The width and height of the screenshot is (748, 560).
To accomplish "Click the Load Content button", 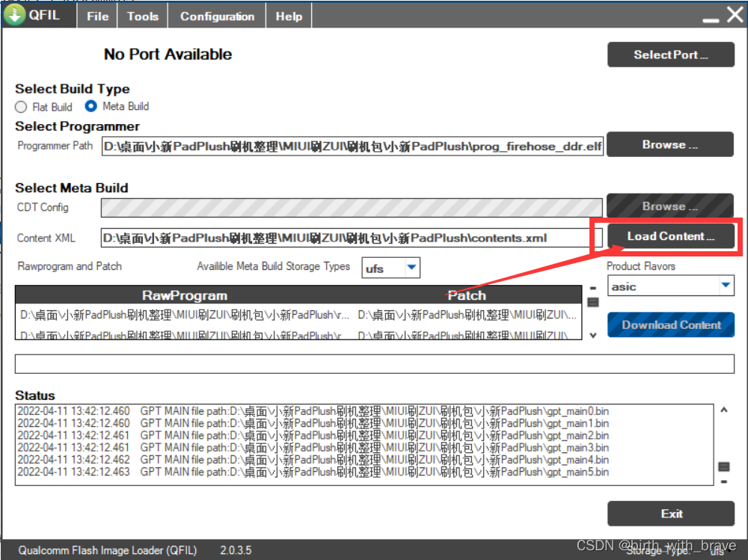I will pyautogui.click(x=670, y=236).
